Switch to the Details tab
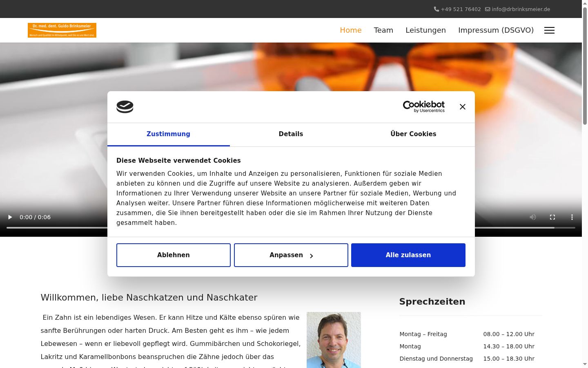 291,134
